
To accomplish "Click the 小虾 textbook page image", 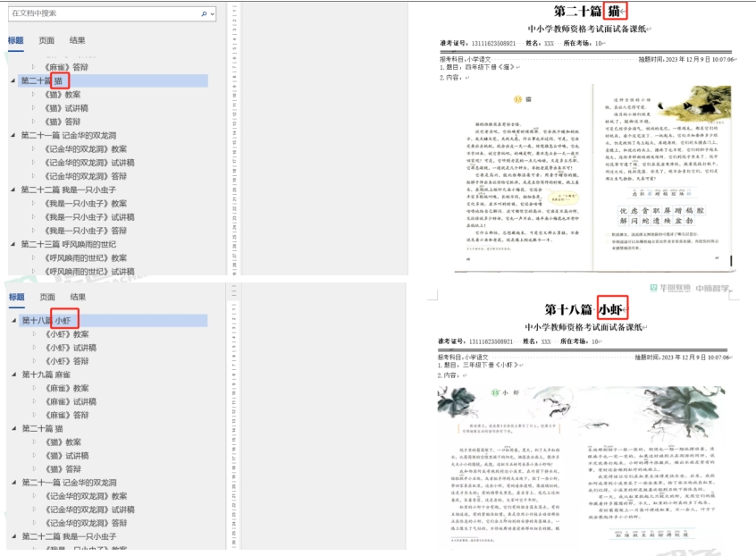I will pyautogui.click(x=583, y=465).
